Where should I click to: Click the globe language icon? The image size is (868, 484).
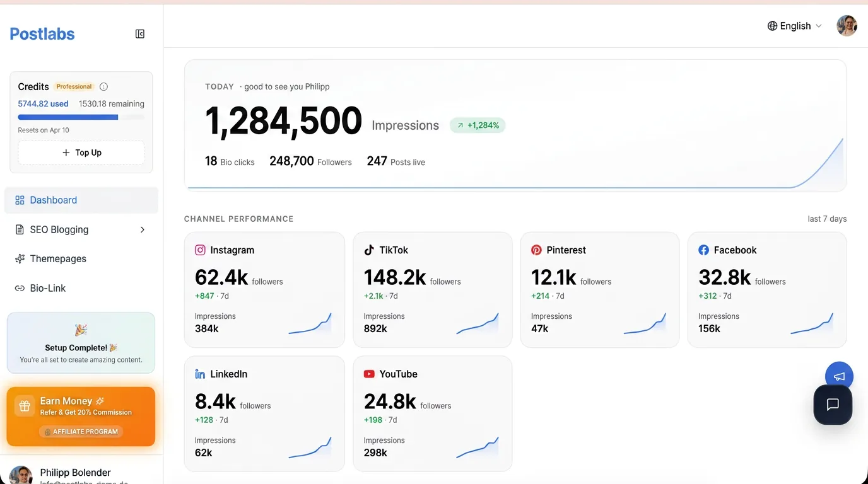(x=772, y=26)
